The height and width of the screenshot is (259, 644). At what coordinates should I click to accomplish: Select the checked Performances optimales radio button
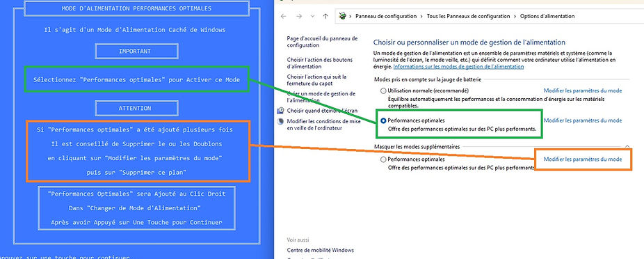[x=383, y=121]
